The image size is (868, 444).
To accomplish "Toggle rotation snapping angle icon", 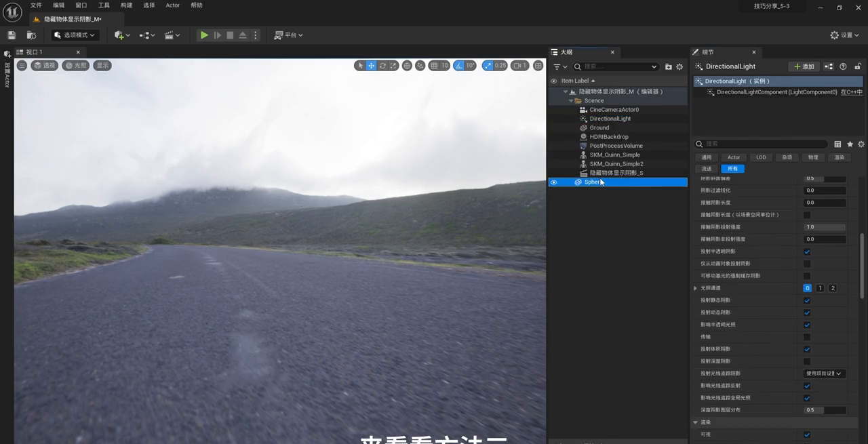I will pyautogui.click(x=459, y=66).
